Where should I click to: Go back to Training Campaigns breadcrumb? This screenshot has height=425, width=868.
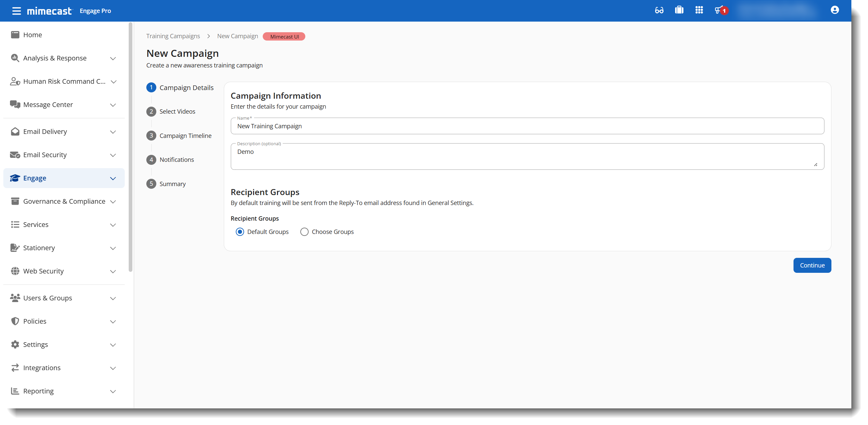[x=173, y=36]
